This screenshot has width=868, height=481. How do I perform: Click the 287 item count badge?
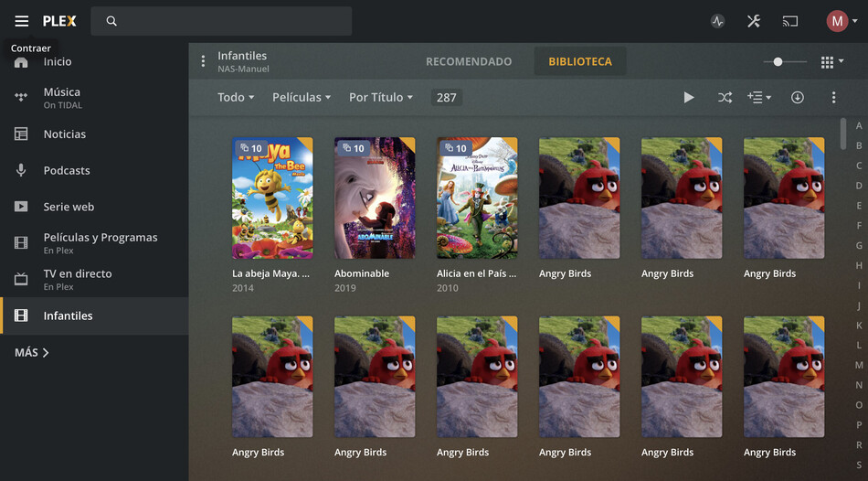446,98
